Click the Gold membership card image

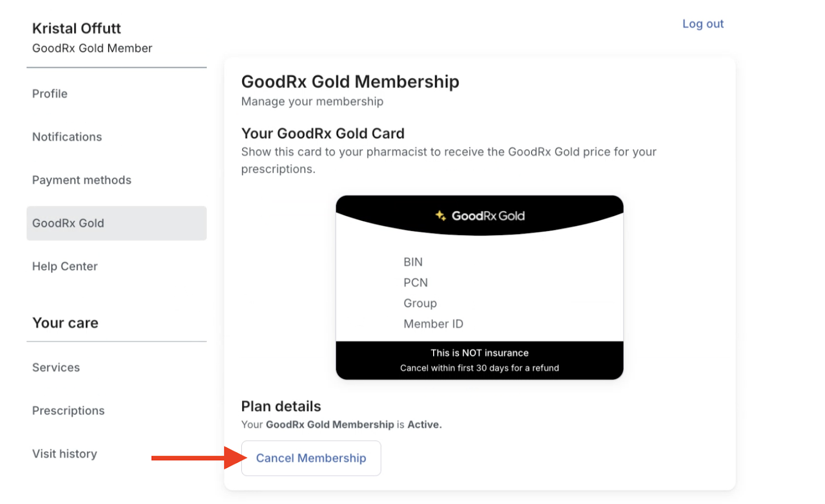(x=479, y=287)
